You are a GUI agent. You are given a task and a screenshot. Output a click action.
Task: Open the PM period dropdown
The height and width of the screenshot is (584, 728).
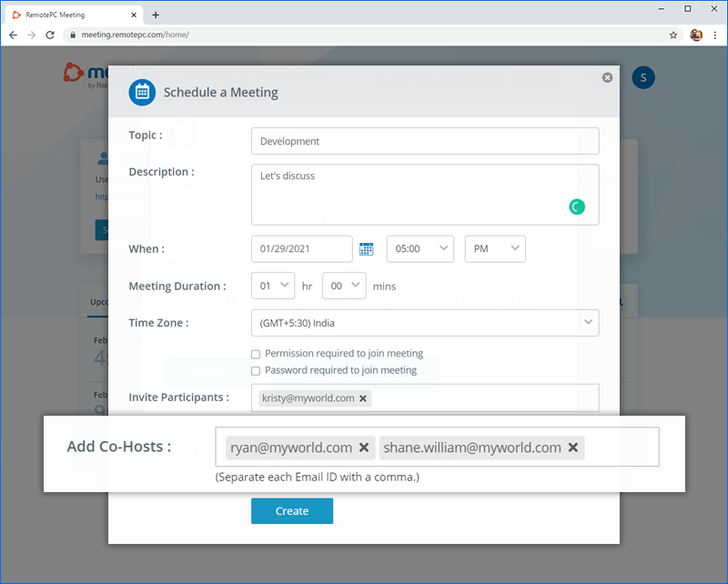click(495, 249)
